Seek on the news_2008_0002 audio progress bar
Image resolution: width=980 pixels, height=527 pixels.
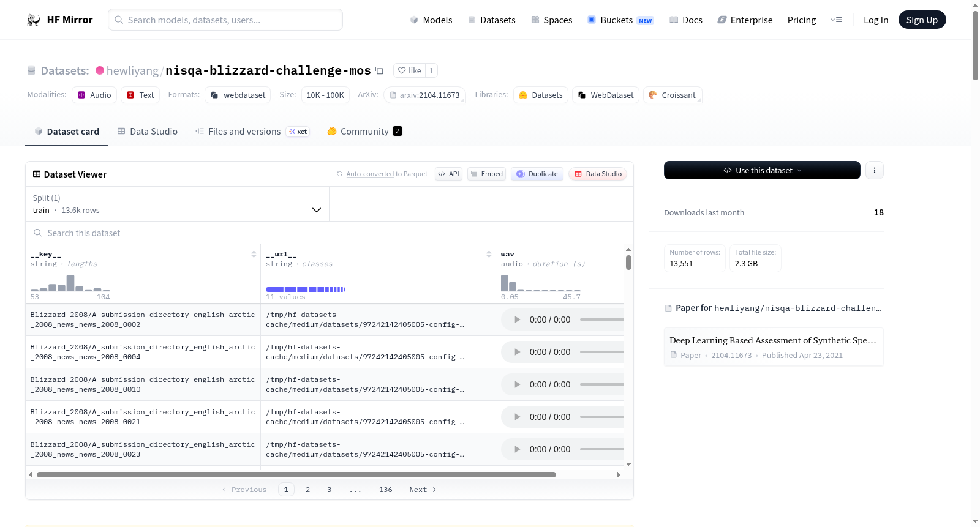coord(601,320)
